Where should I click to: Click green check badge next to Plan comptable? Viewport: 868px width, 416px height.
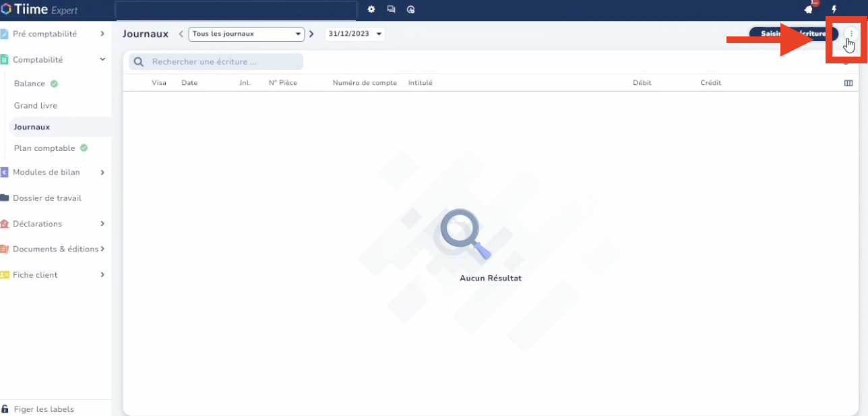click(84, 148)
